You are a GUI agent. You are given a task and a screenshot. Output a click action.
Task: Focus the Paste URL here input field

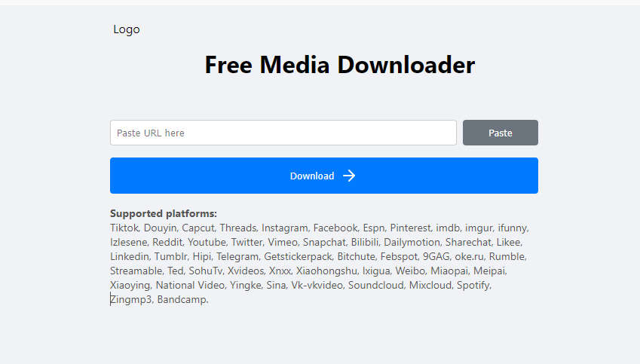(x=283, y=133)
